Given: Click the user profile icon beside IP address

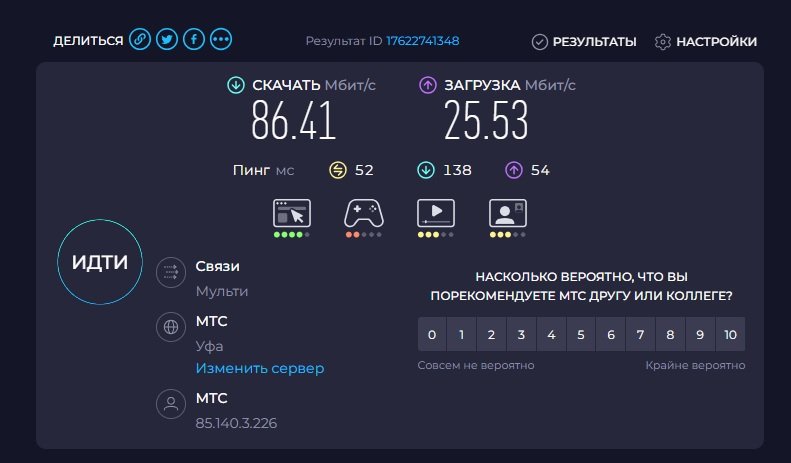Looking at the screenshot, I should pos(171,404).
